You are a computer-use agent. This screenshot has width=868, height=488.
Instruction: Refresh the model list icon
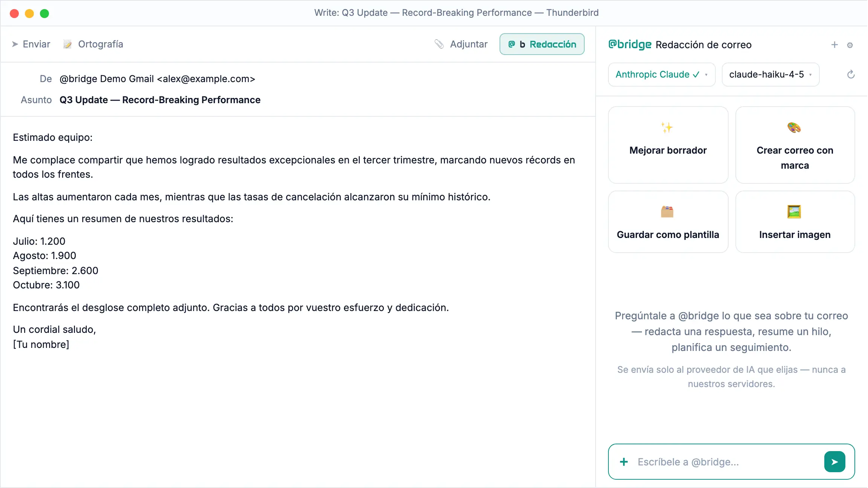click(x=851, y=75)
